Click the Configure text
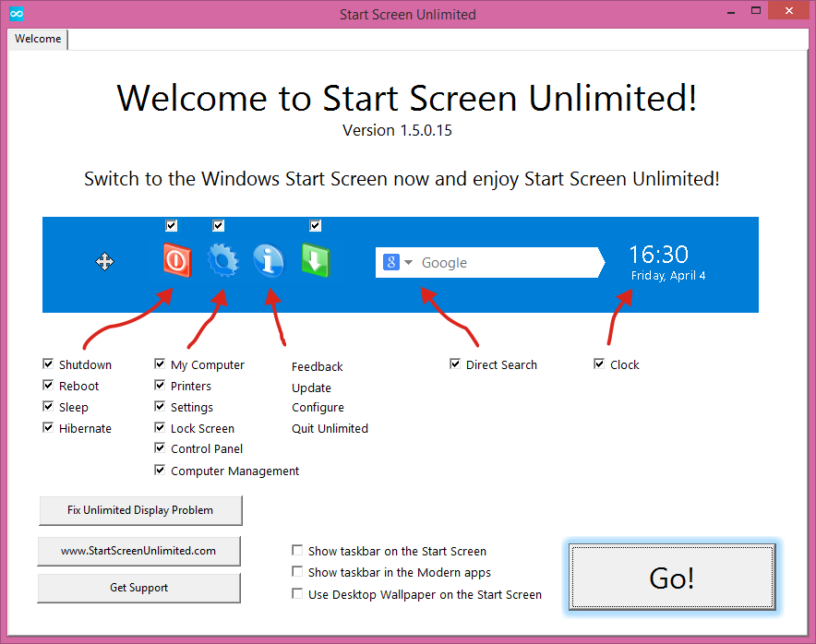This screenshot has width=816, height=644. (x=318, y=408)
